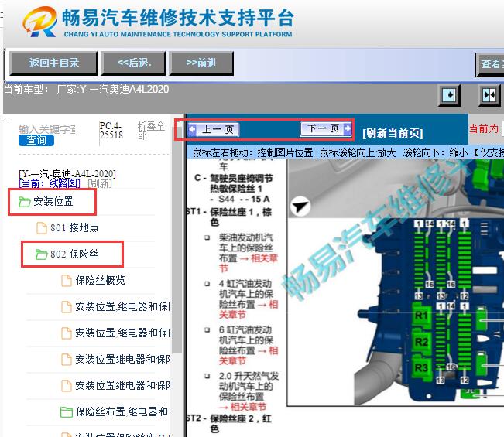
Task: Click relay R3 in fuse diagram
Action: (x=421, y=368)
